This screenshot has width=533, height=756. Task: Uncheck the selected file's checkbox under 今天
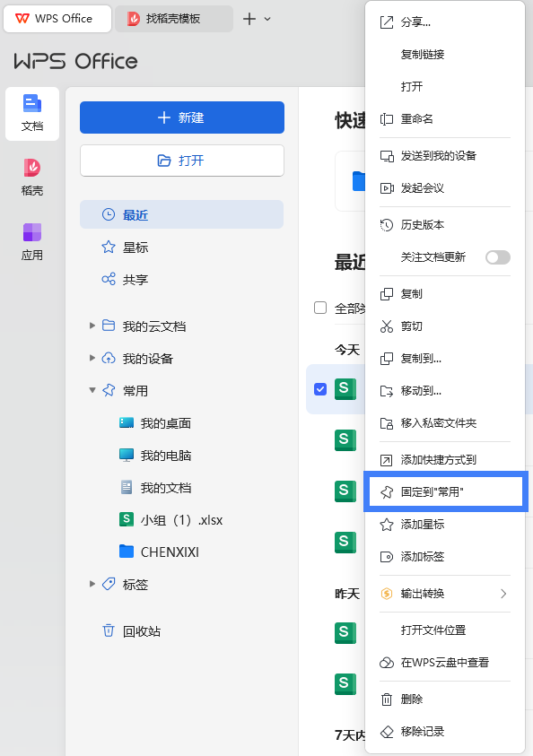320,389
